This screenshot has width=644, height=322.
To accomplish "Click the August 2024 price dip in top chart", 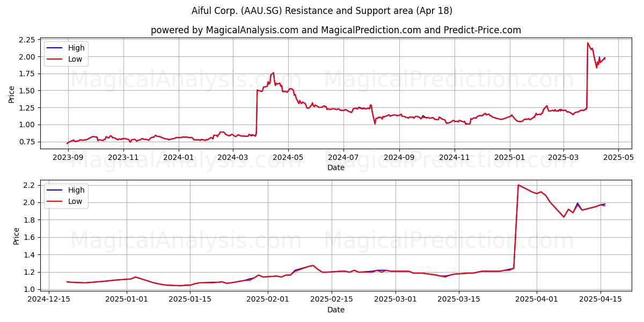I will pyautogui.click(x=375, y=123).
